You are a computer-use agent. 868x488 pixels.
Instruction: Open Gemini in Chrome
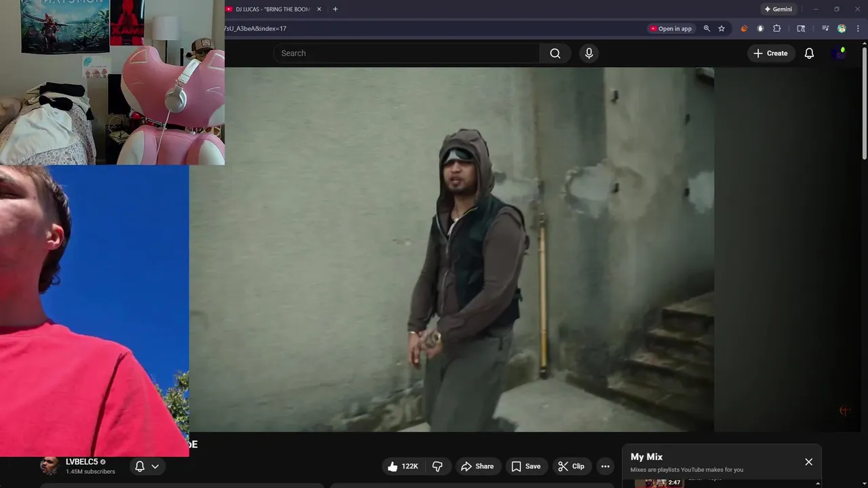[778, 9]
